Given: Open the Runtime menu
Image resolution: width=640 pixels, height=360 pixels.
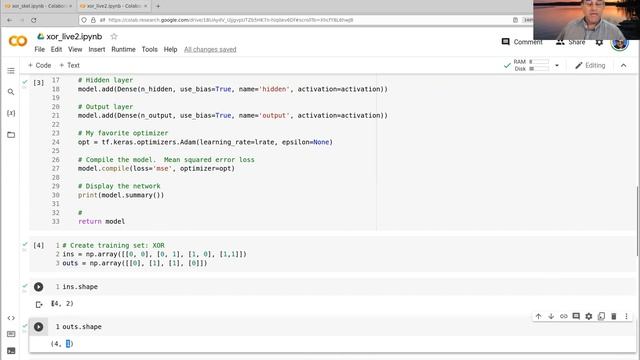Looking at the screenshot, I should pos(123,49).
